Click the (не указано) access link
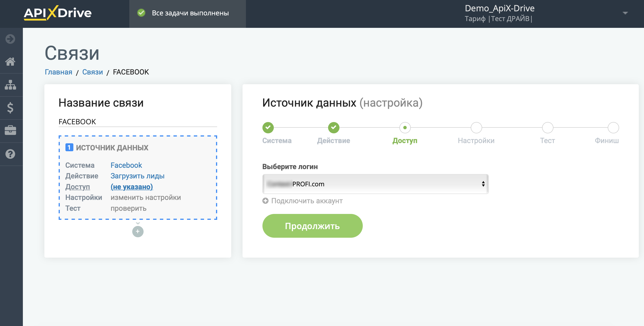 [132, 187]
